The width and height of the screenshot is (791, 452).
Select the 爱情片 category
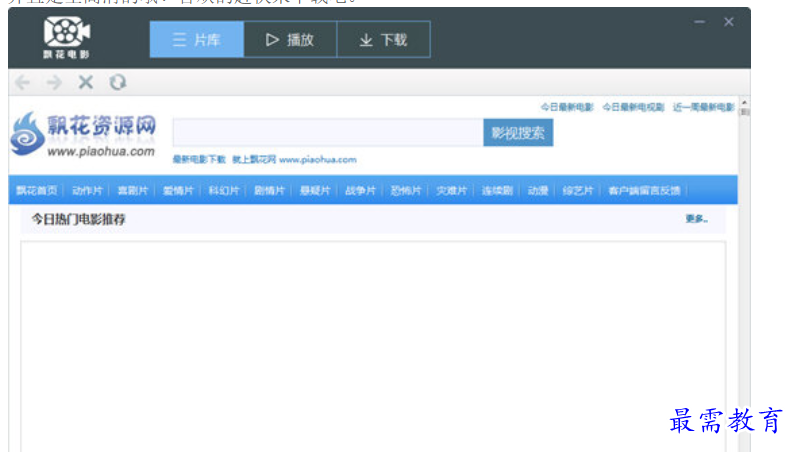tap(178, 190)
